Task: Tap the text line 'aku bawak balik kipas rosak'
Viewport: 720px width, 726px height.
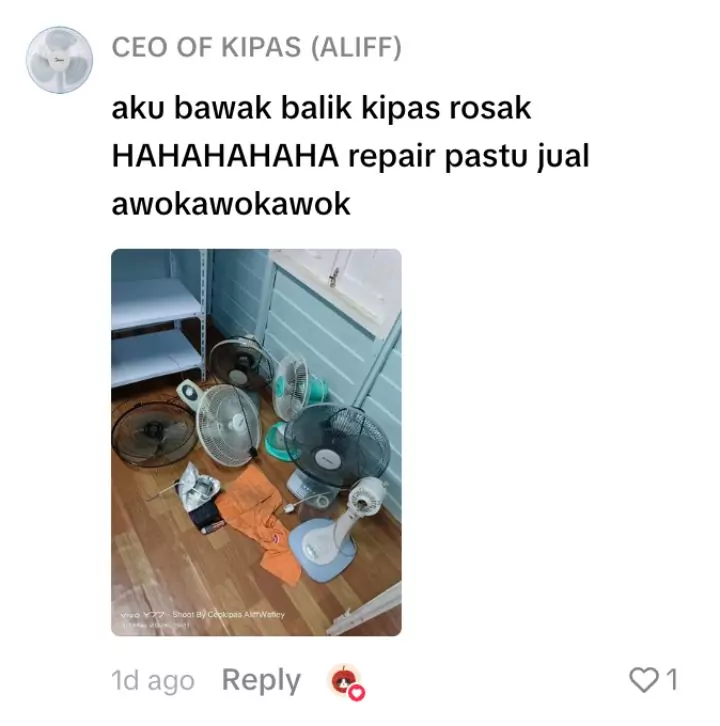Action: tap(321, 108)
